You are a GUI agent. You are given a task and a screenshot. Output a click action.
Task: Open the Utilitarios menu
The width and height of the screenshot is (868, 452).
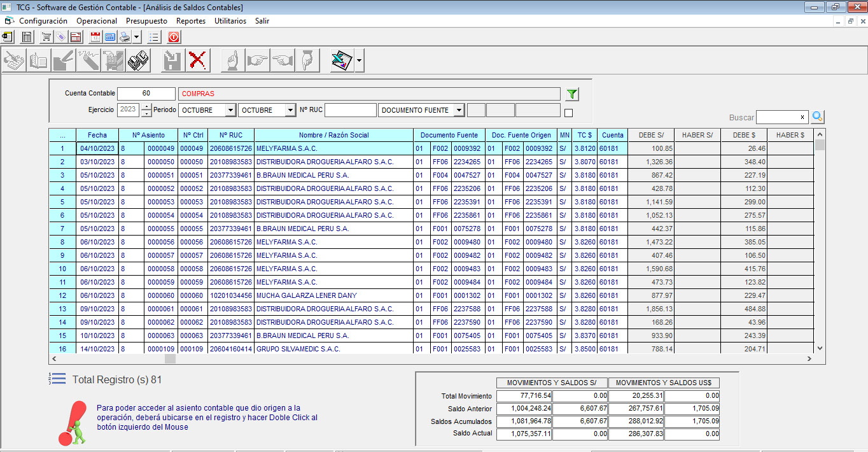pyautogui.click(x=230, y=21)
